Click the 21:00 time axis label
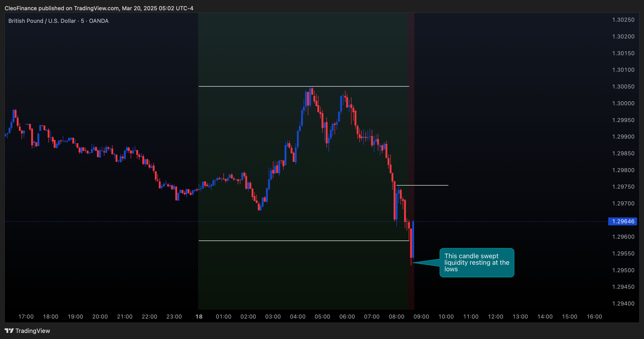This screenshot has width=644, height=339. [125, 317]
